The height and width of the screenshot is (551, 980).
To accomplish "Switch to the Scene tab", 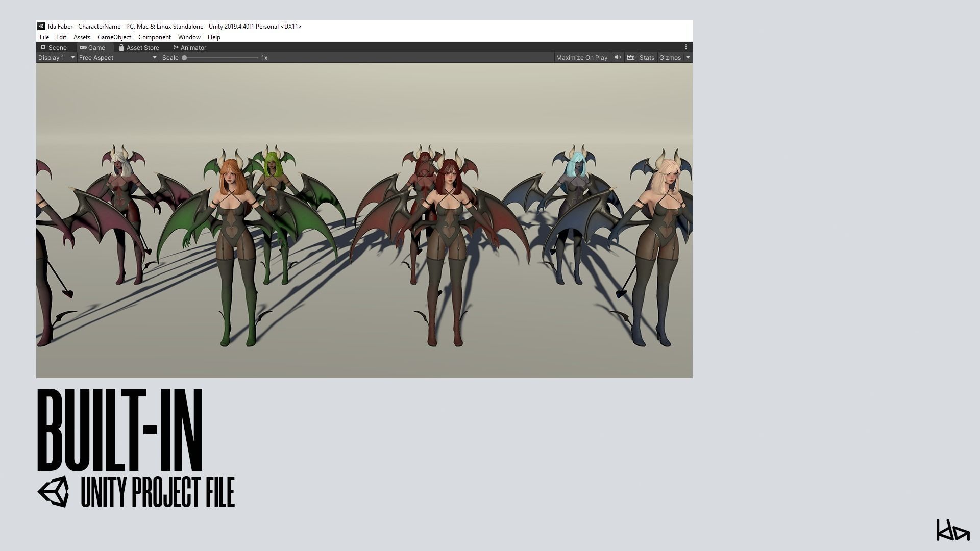I will 54,47.
